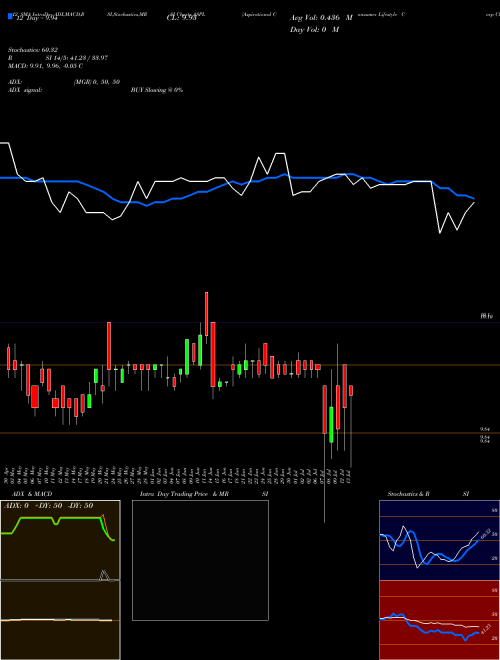Click the 60.32 value label on the Stochastics chart
Viewport: 500px width, 660px height.
(x=484, y=534)
